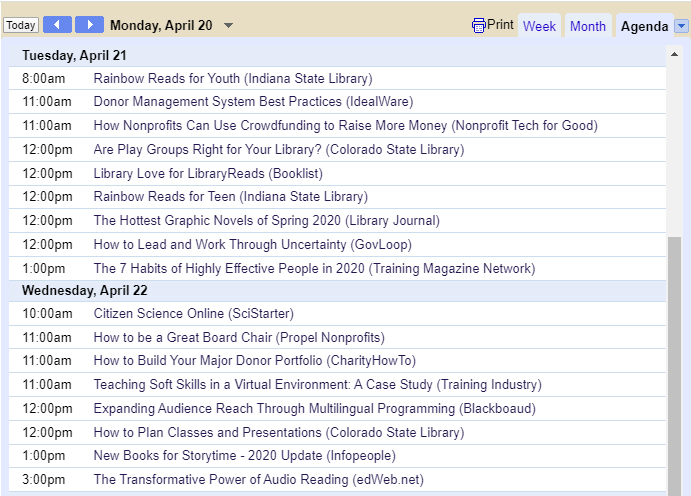Screen dimensions: 691x496
Task: Open The Hottest Graphic Novels of Spring 2020
Action: pyautogui.click(x=267, y=221)
